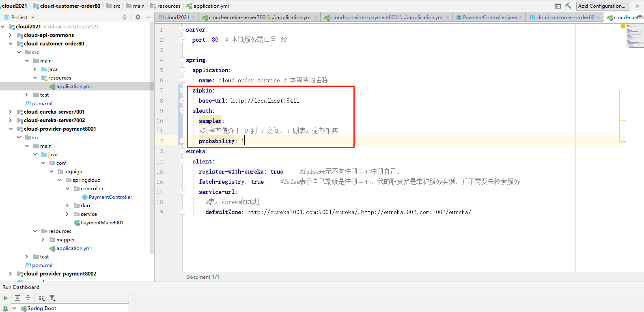Click the green Run icon in Run Dashboard
Viewport: 644px width, 312px height.
click(5, 298)
